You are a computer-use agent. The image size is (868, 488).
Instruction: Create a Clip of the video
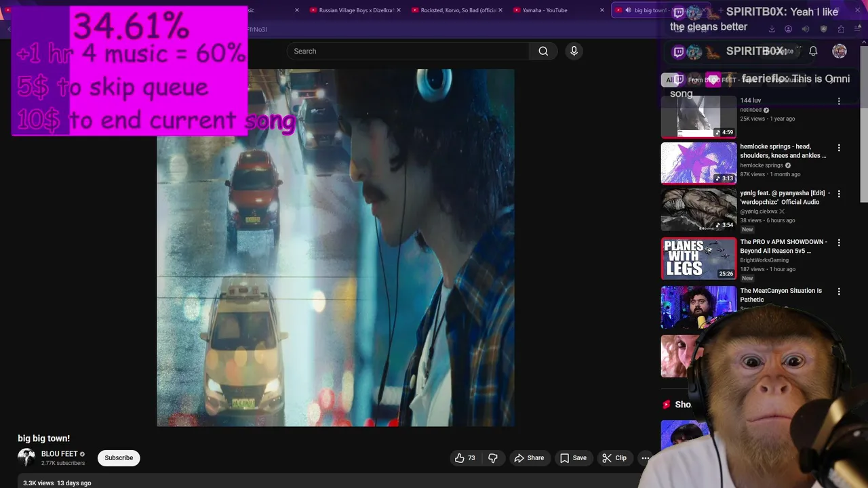click(614, 458)
